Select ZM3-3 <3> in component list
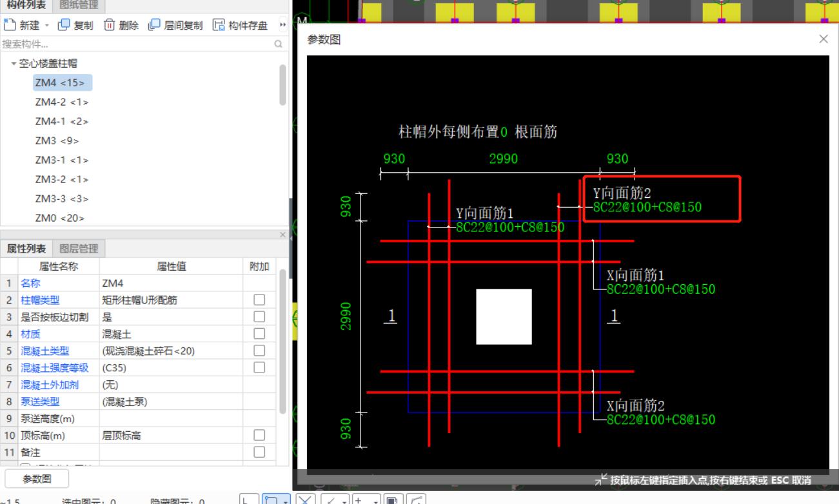 pyautogui.click(x=62, y=199)
